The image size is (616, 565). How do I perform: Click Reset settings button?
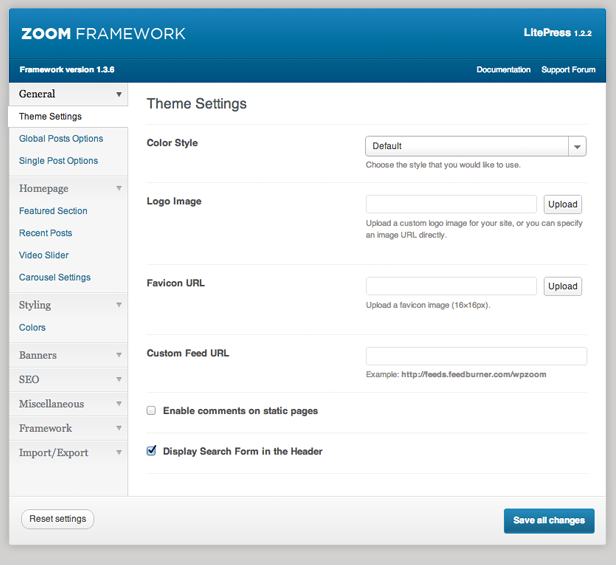[x=57, y=519]
